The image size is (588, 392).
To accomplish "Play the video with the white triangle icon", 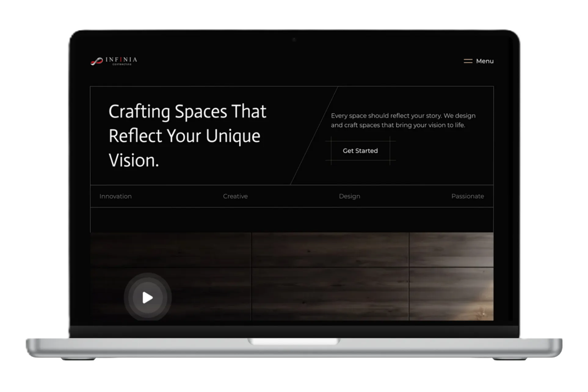I will click(147, 298).
